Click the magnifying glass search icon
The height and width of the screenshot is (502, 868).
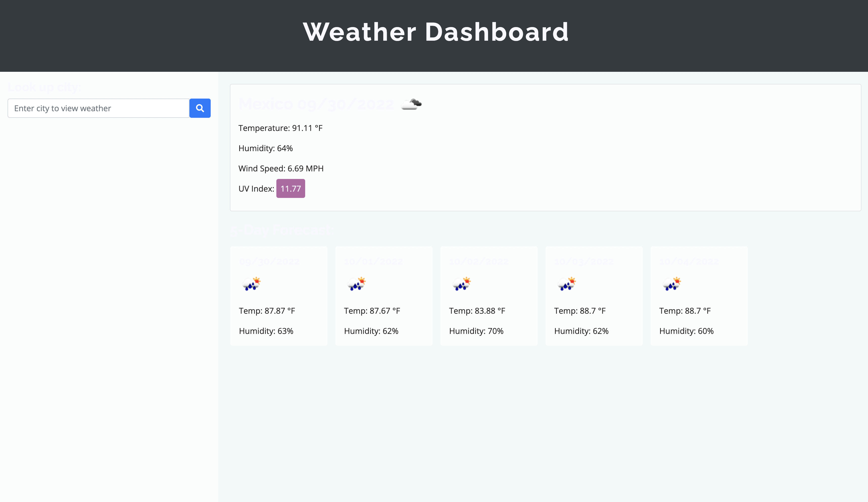click(200, 108)
